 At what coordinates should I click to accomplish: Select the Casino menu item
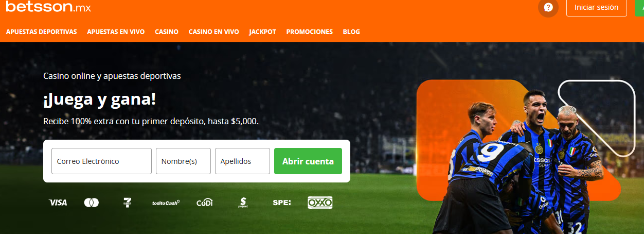(x=167, y=31)
